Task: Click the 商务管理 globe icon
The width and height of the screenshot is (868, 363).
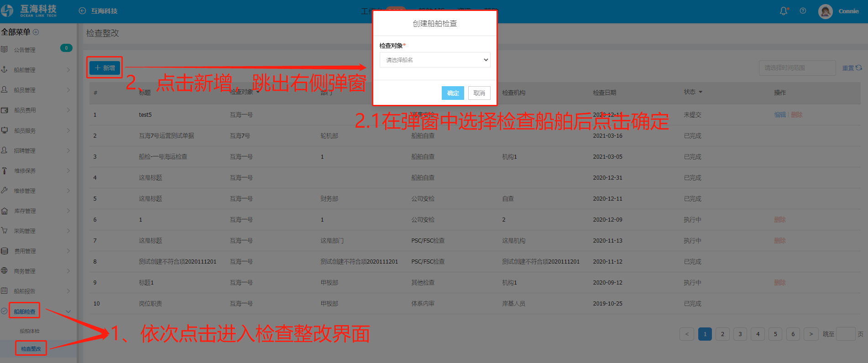Action: pyautogui.click(x=4, y=270)
